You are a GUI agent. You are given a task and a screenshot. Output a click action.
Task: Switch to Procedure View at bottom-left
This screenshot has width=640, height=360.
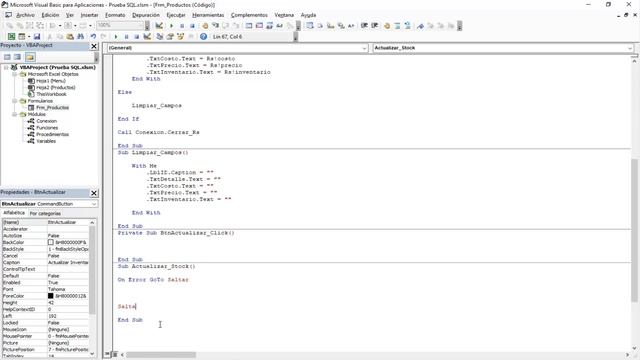pyautogui.click(x=108, y=354)
